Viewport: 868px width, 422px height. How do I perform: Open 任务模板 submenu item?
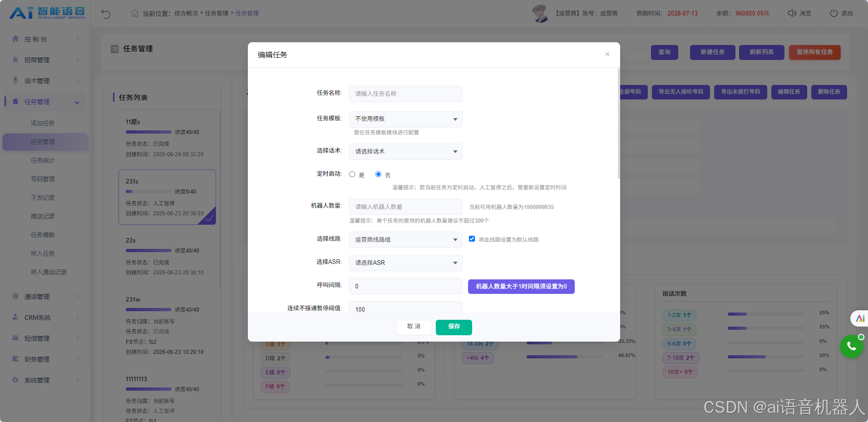(43, 235)
